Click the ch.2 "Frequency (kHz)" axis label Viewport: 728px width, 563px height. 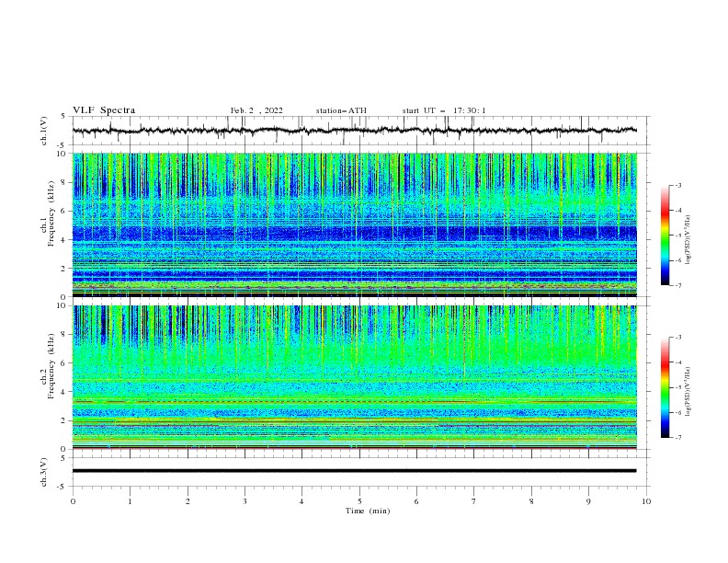51,366
